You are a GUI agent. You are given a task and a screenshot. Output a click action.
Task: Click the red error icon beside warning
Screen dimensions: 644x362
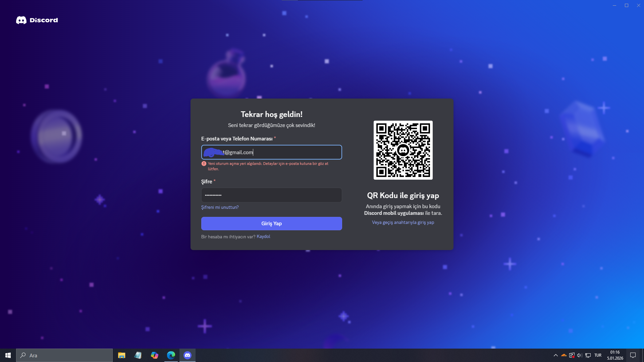tap(204, 164)
